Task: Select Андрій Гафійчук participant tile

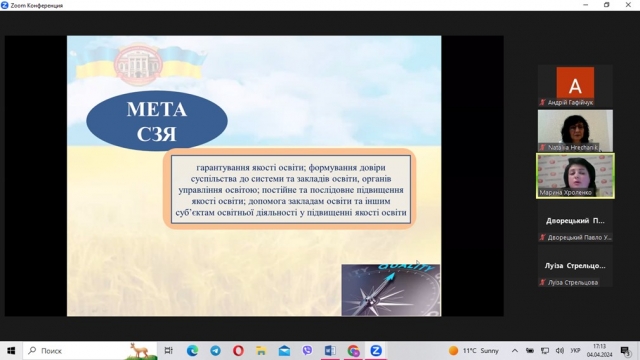Action: pyautogui.click(x=575, y=86)
